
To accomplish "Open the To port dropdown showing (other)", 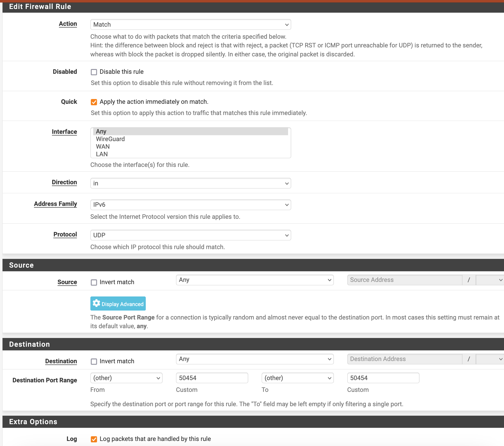I will click(298, 378).
